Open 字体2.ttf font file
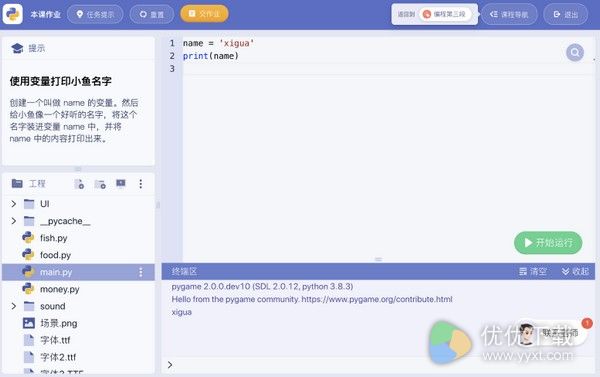Image resolution: width=600 pixels, height=377 pixels. (78, 357)
